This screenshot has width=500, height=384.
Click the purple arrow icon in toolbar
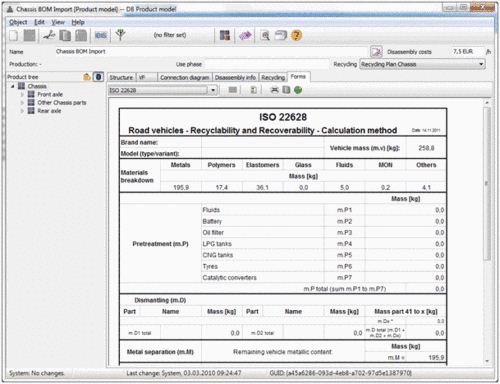coord(245,35)
